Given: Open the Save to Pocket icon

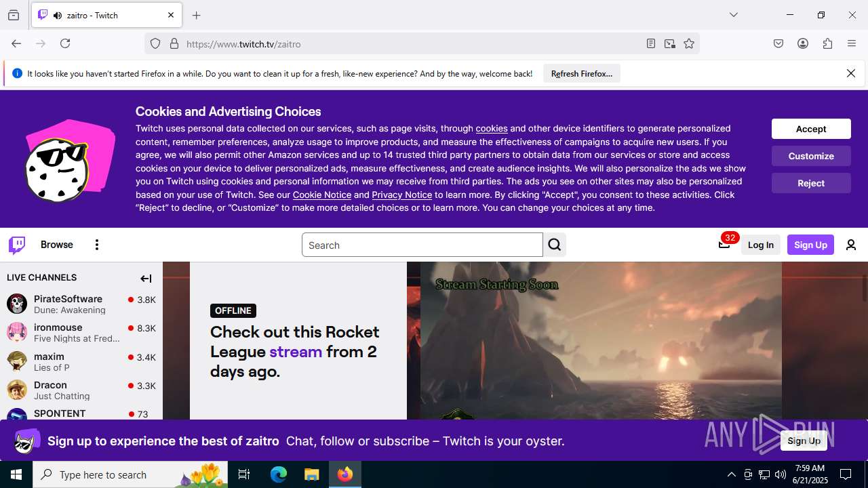Looking at the screenshot, I should tap(778, 43).
